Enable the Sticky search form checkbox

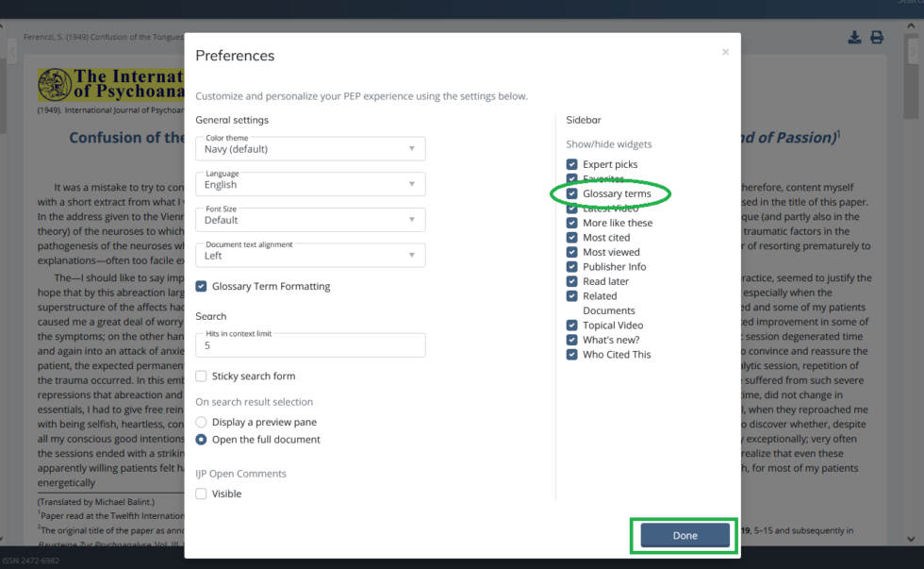click(x=202, y=377)
